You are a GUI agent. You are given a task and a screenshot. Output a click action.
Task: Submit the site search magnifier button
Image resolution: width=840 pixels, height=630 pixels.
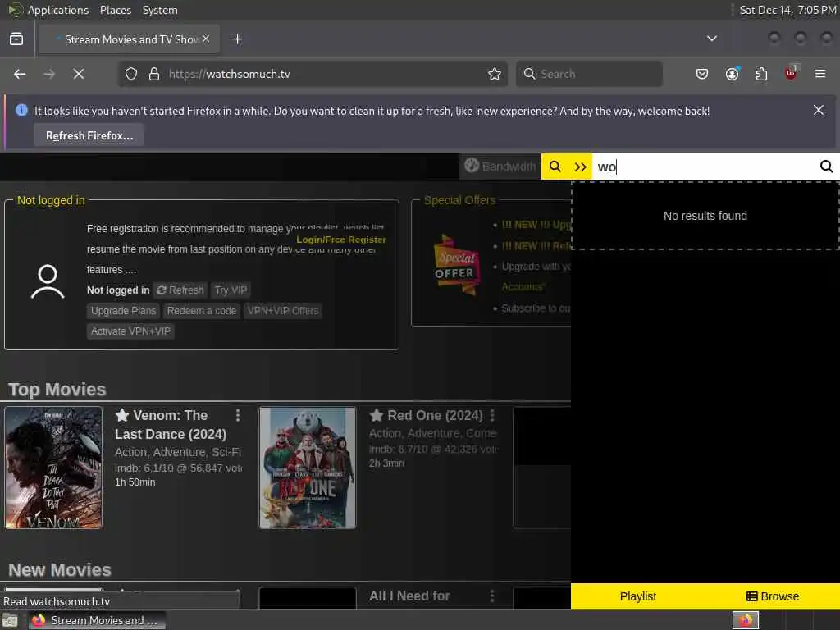point(827,167)
